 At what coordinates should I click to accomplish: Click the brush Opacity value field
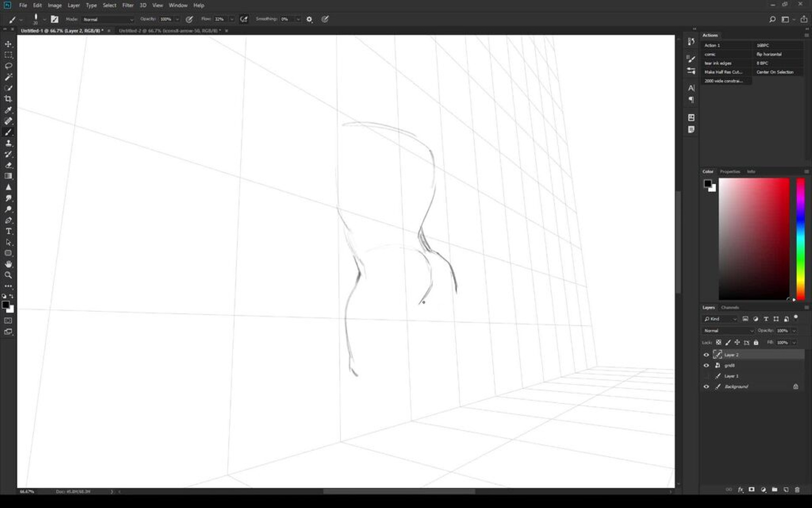(x=166, y=19)
